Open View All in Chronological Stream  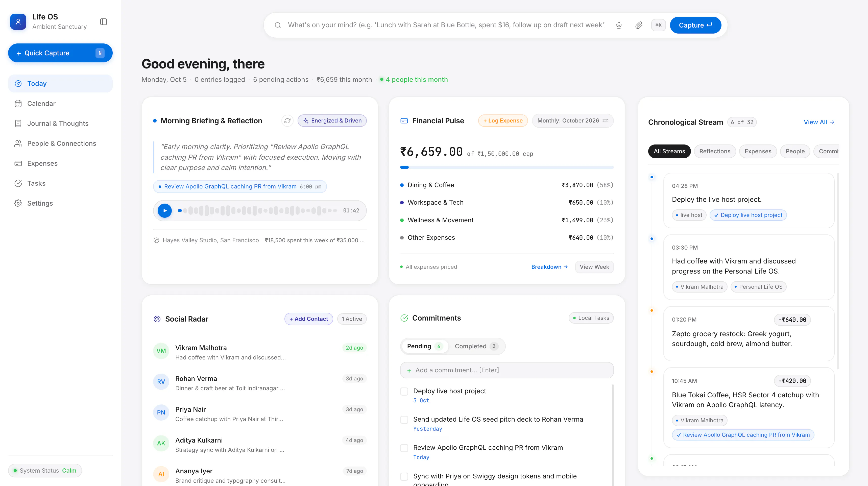click(819, 122)
